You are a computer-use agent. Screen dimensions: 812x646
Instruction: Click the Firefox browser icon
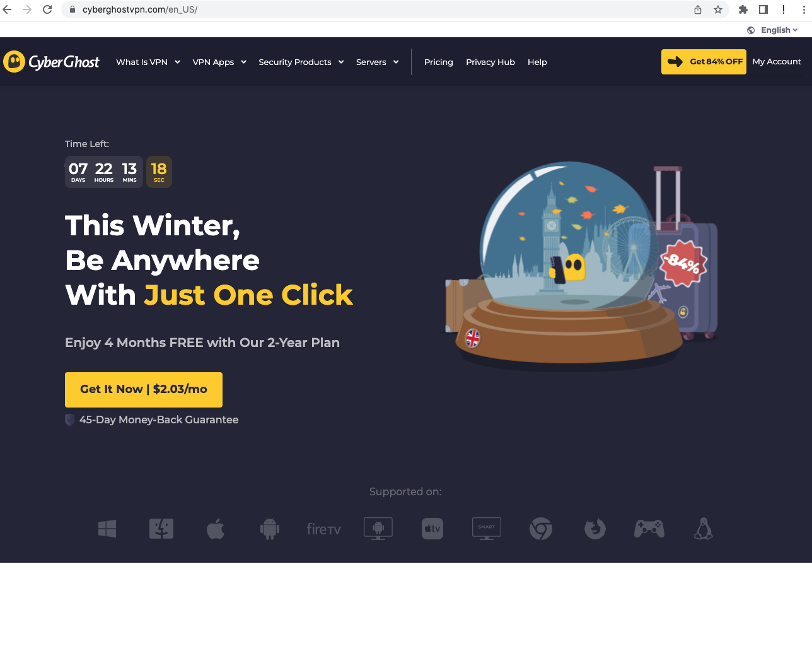[595, 529]
